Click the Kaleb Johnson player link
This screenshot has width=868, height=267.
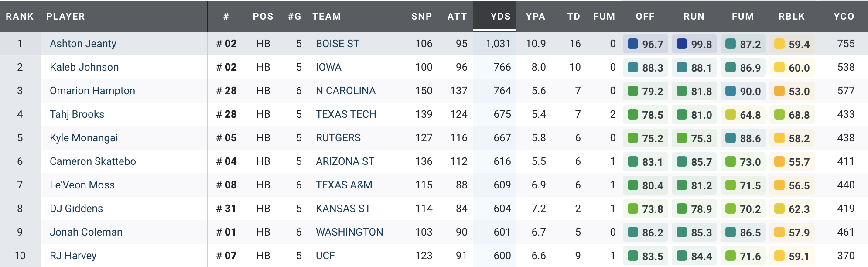(84, 67)
